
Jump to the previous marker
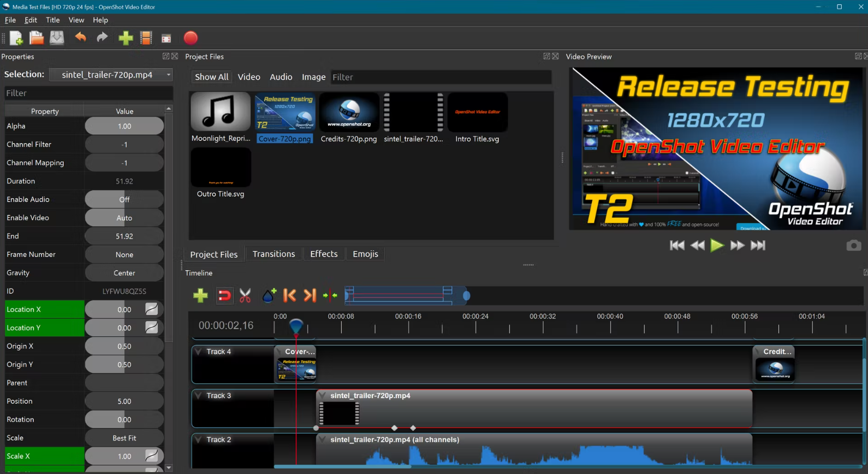click(x=289, y=295)
